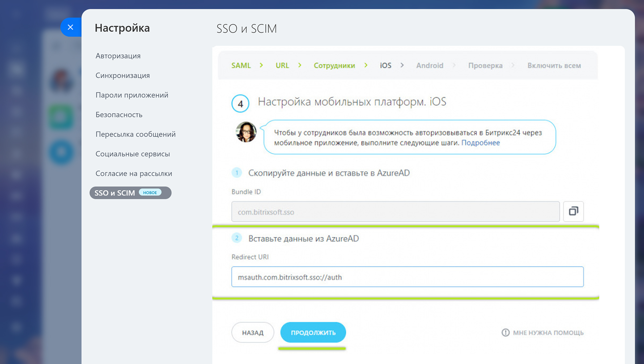
Task: Go to the SAML wizard step
Action: [x=241, y=65]
